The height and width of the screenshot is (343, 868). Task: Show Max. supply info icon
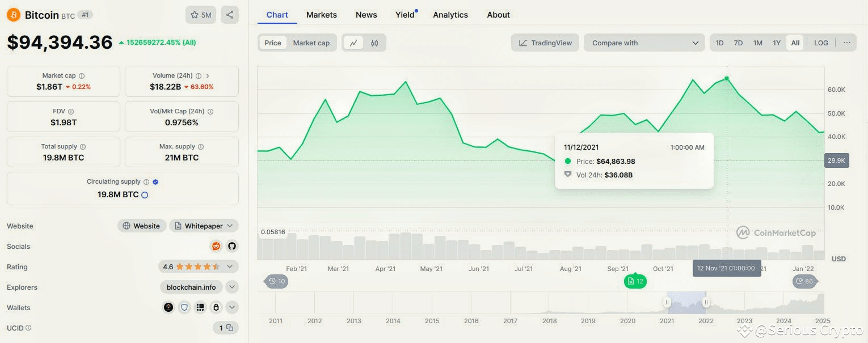[x=201, y=147]
